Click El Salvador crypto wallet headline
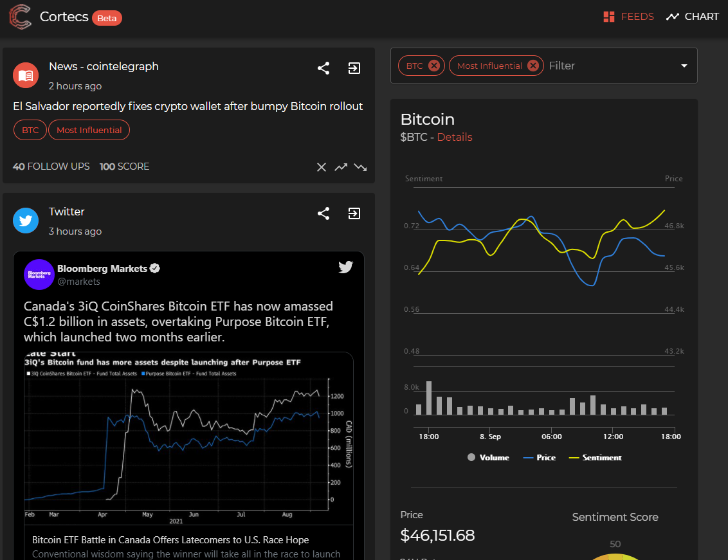 188,106
